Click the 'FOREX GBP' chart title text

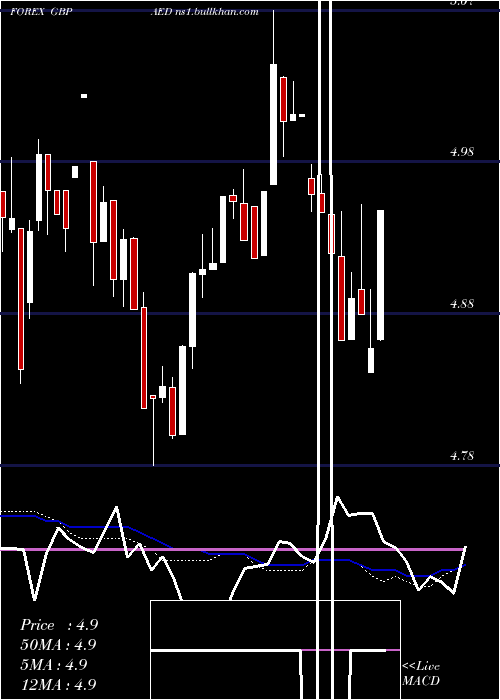pos(41,12)
